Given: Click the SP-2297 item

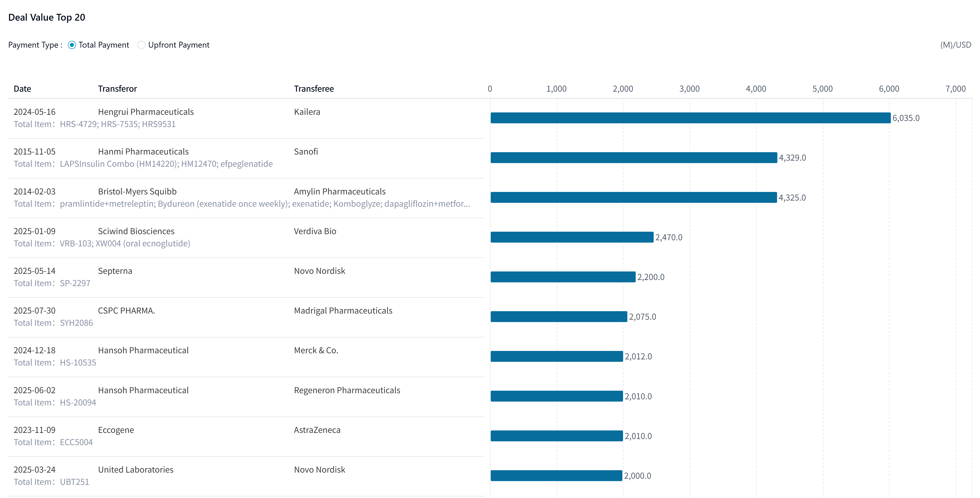Looking at the screenshot, I should (x=75, y=283).
